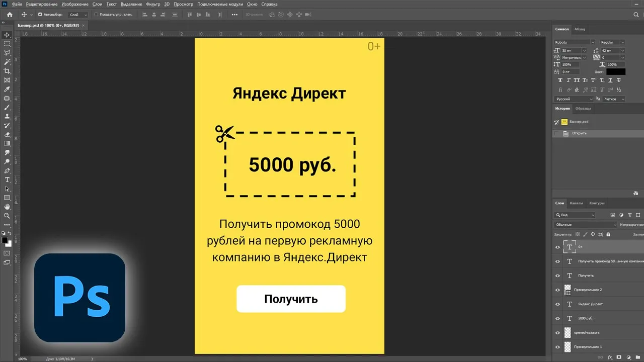Hide the Прямоугольник 2 layer
Image resolution: width=644 pixels, height=362 pixels.
coord(557,290)
